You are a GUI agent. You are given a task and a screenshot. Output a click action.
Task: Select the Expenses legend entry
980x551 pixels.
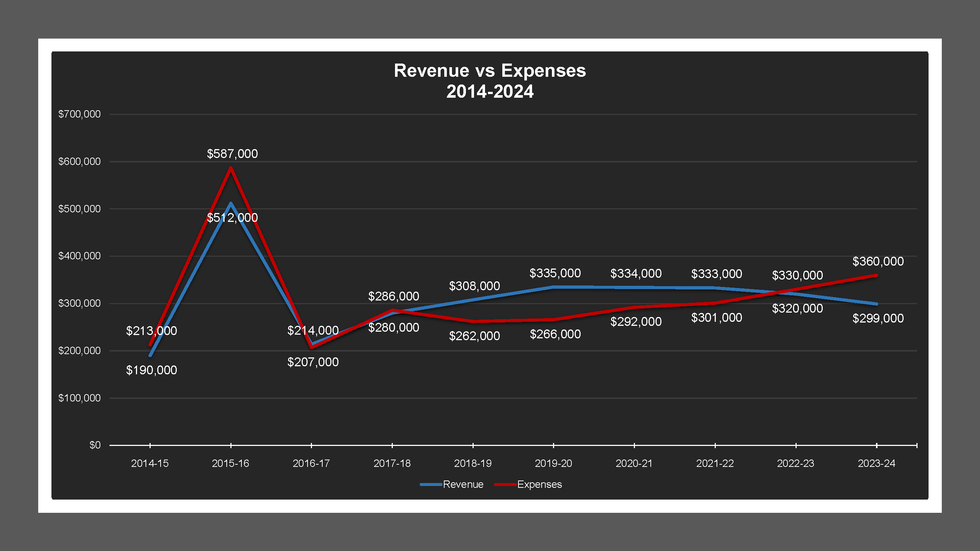click(x=528, y=485)
